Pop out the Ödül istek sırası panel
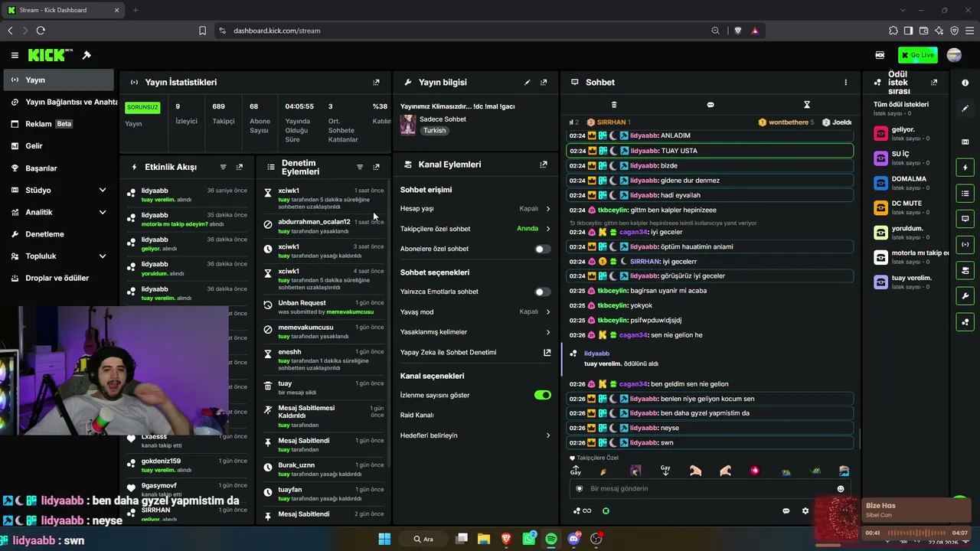 (934, 82)
